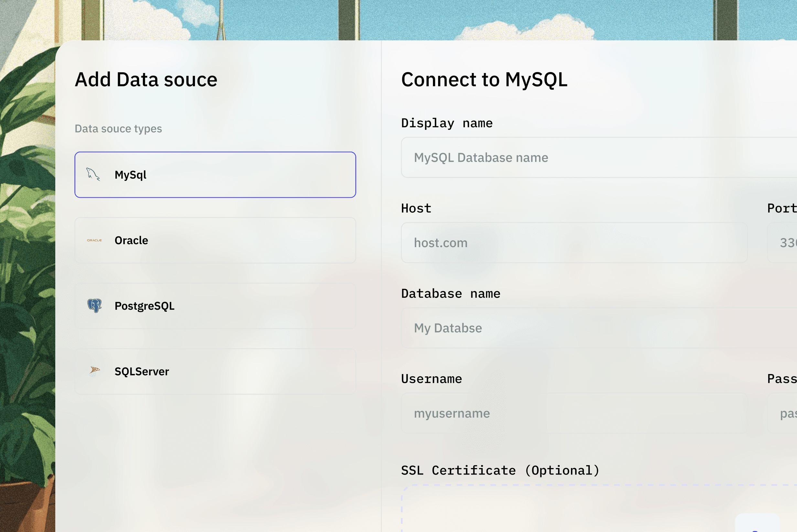This screenshot has width=797, height=532.
Task: Click the "Connect to MySQL" title
Action: (484, 79)
